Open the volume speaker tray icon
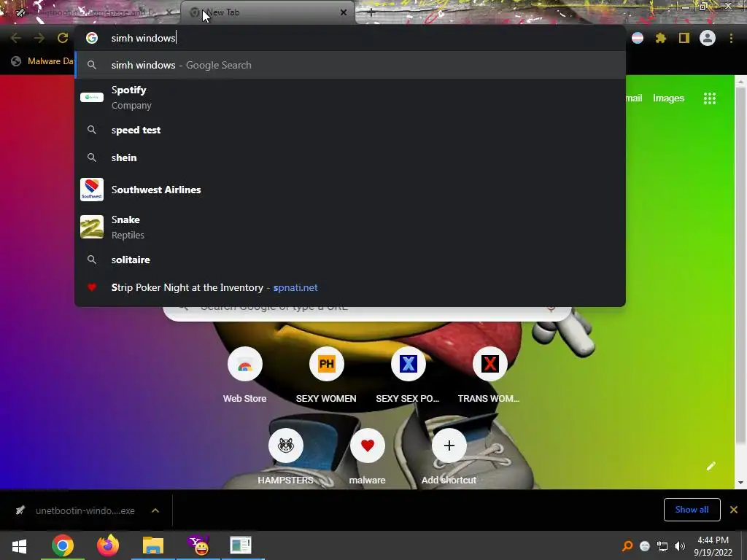The width and height of the screenshot is (747, 560). click(x=680, y=545)
